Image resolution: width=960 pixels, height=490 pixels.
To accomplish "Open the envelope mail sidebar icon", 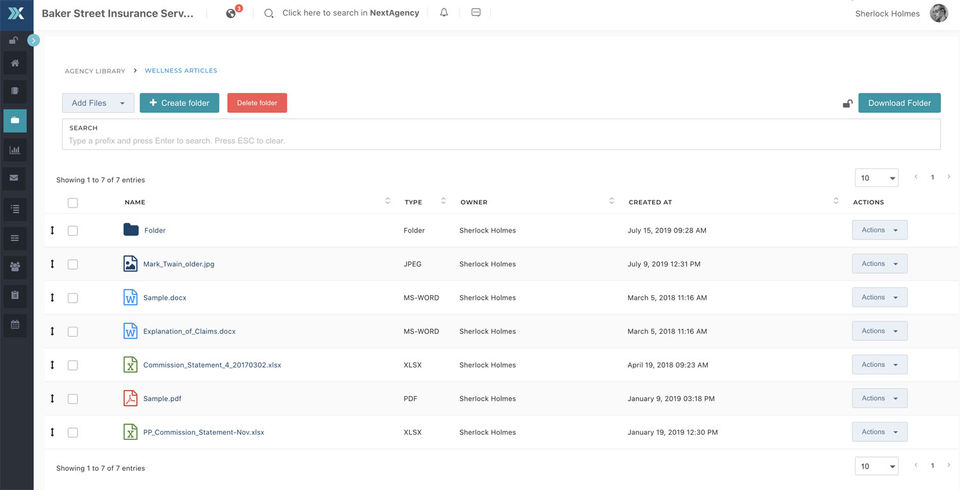I will click(15, 178).
